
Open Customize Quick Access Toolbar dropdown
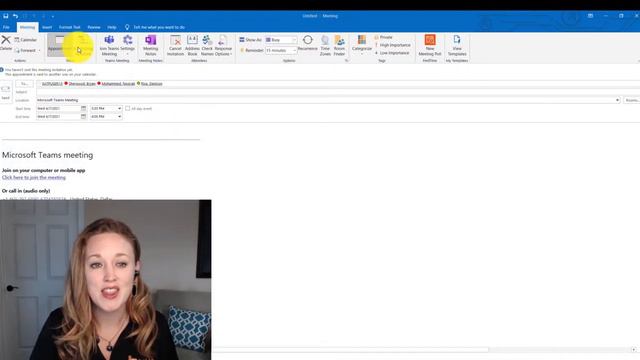[53, 16]
